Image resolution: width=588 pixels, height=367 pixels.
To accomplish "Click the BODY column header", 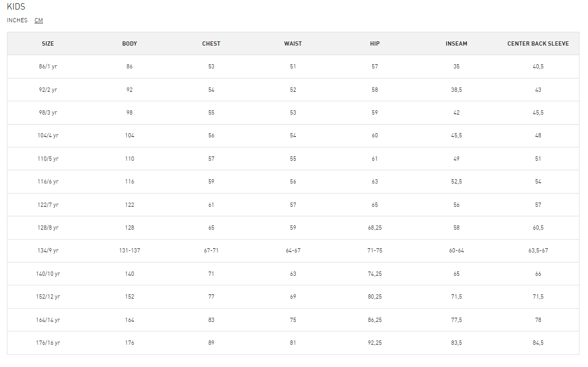I will tap(129, 43).
